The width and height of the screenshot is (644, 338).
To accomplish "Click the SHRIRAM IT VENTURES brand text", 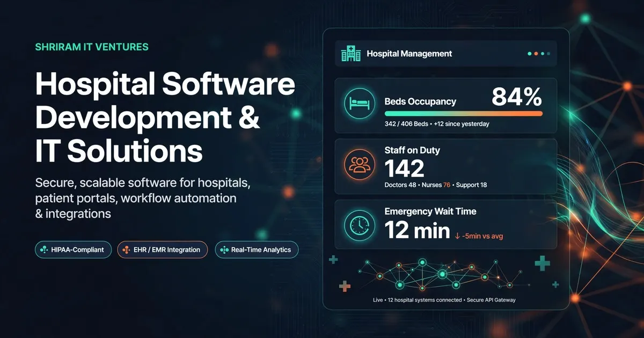I will click(x=92, y=47).
